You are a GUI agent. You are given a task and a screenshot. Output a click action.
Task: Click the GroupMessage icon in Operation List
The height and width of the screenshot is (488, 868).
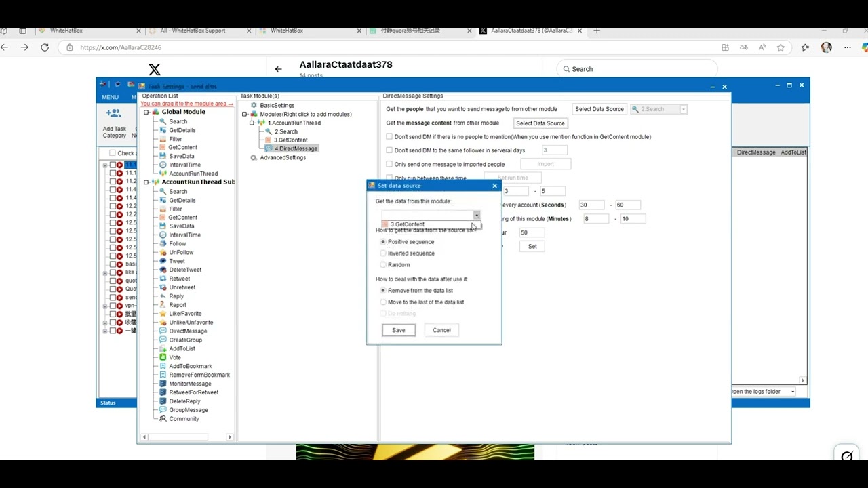(x=163, y=410)
